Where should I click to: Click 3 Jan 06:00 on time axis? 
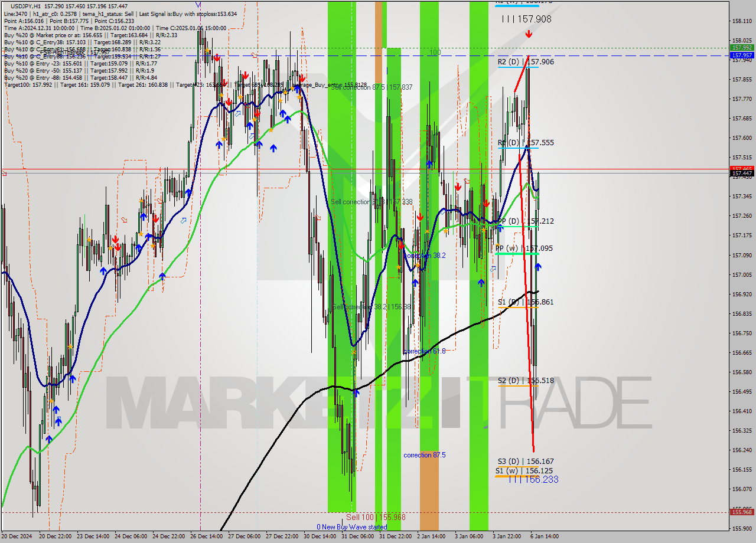click(469, 537)
